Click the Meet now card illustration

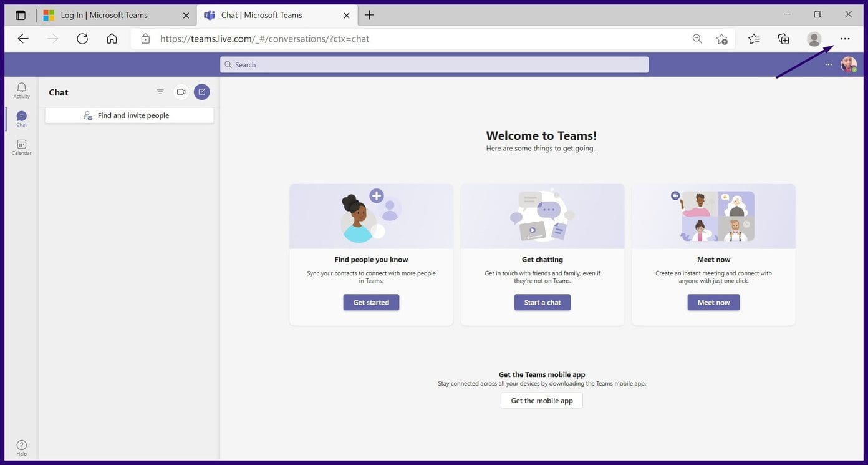click(713, 216)
